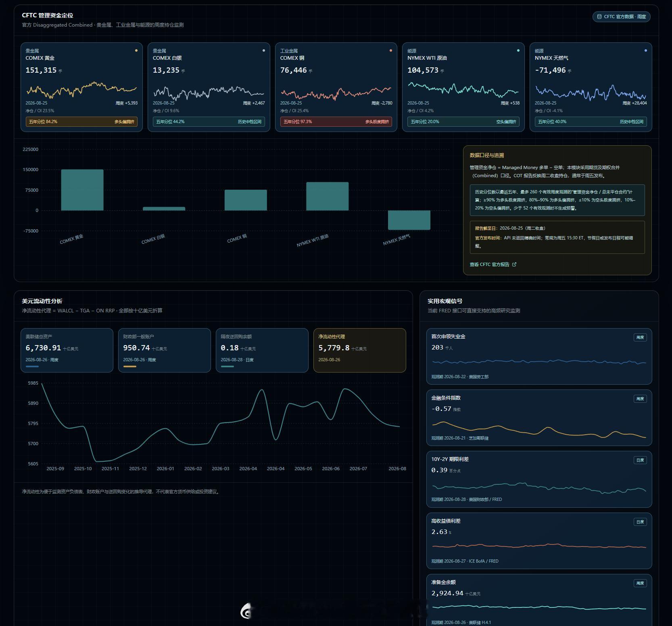Select the 高收益债利差 sparkline

click(539, 546)
